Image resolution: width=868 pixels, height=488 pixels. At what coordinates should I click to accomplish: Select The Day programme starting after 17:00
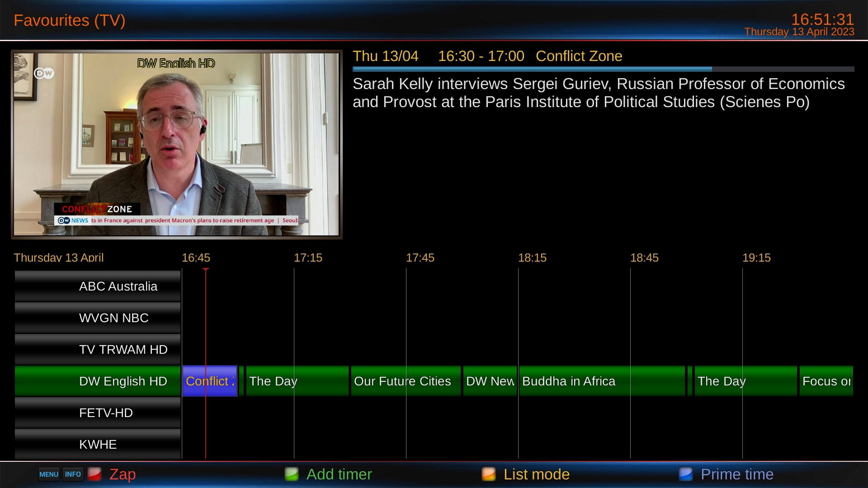297,381
